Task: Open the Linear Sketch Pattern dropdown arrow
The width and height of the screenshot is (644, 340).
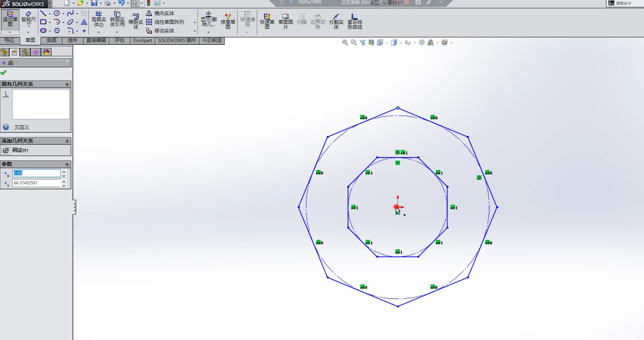Action: point(194,22)
